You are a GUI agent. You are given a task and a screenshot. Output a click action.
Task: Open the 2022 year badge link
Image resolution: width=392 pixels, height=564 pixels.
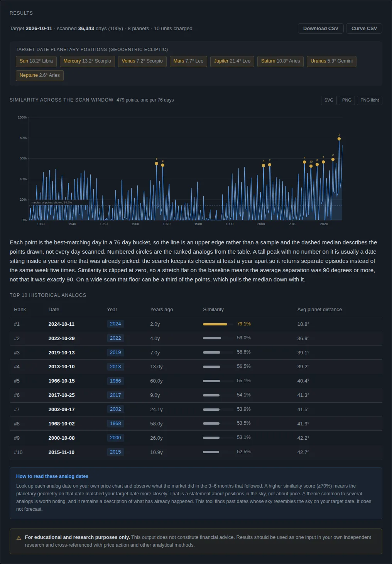(115, 338)
